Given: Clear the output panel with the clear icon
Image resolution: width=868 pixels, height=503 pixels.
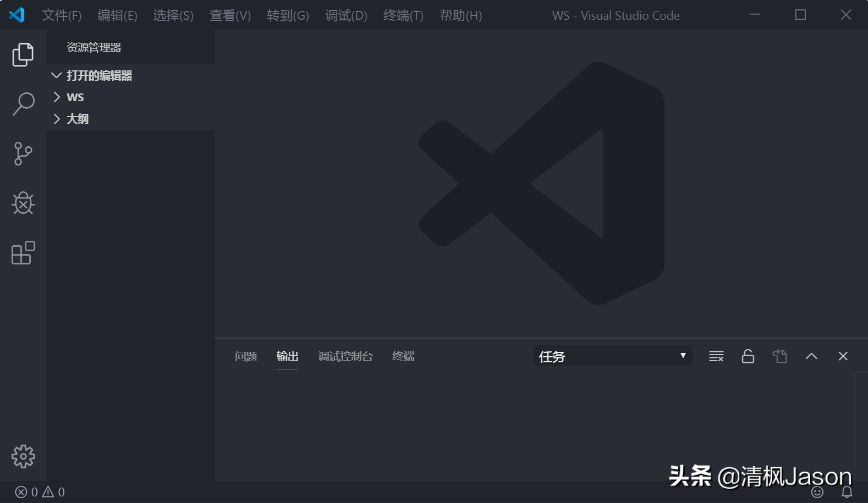Looking at the screenshot, I should click(x=716, y=356).
